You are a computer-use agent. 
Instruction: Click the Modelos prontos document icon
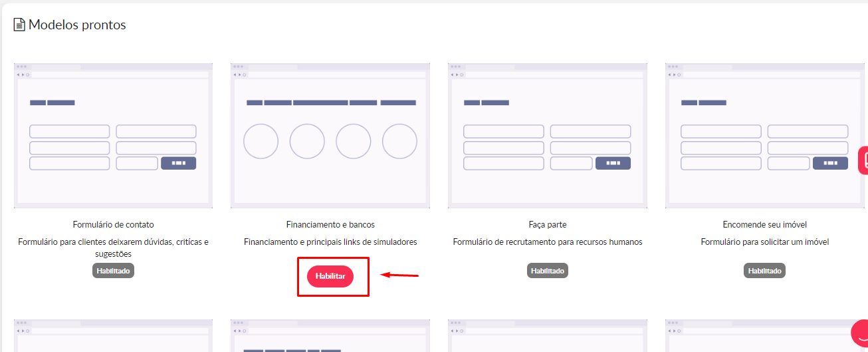(19, 25)
